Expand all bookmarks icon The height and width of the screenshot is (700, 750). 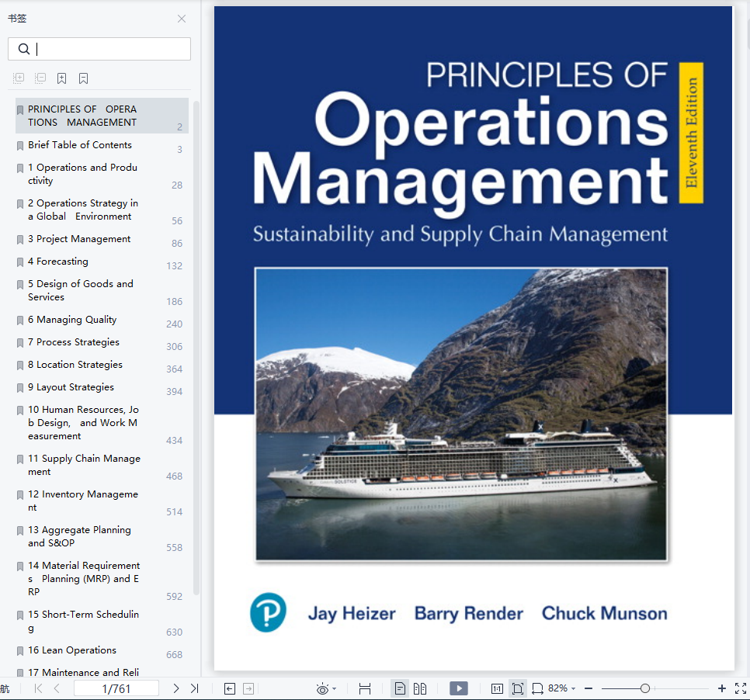[19, 78]
